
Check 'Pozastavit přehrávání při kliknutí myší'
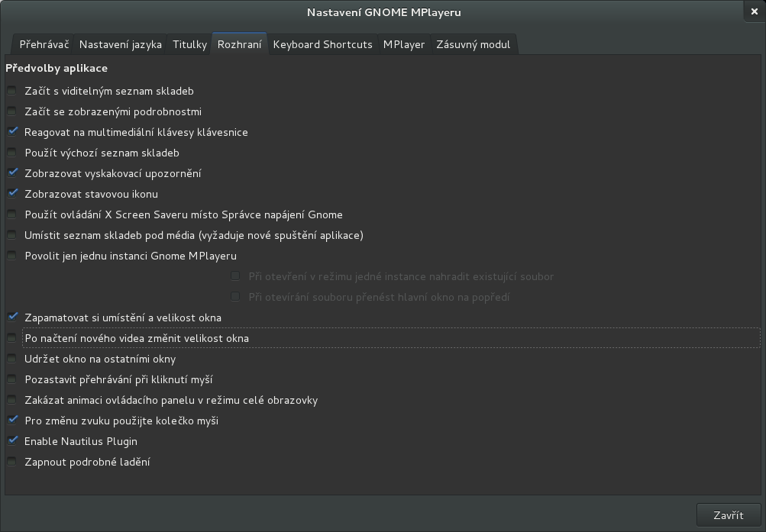11,379
